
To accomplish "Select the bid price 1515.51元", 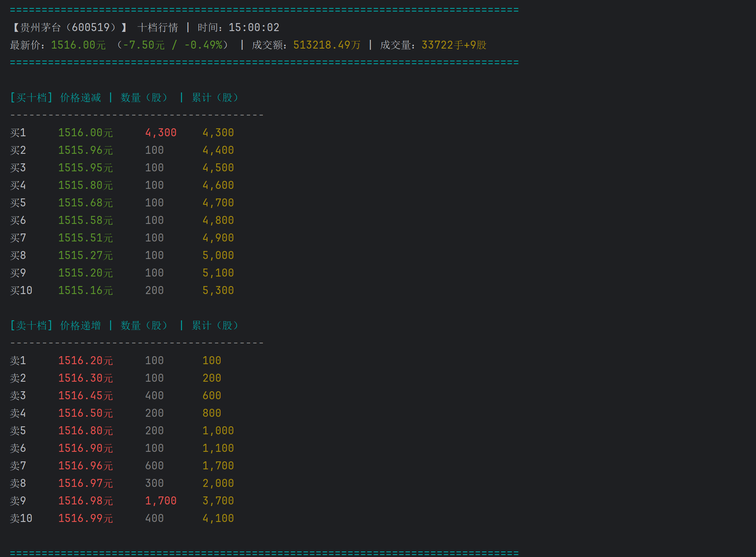I will tap(86, 238).
